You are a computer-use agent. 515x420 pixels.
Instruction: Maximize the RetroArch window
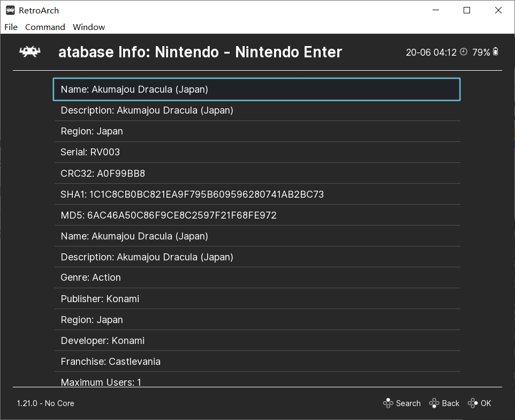(x=467, y=10)
